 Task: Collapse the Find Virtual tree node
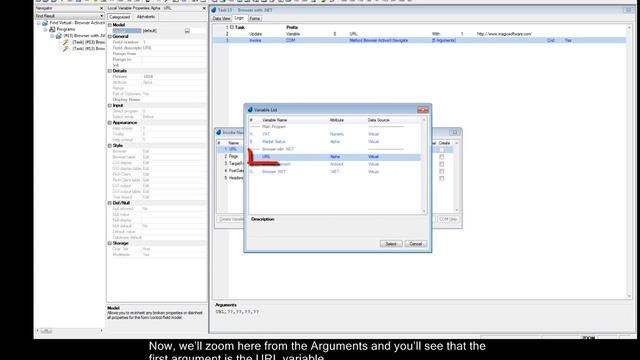(x=39, y=23)
